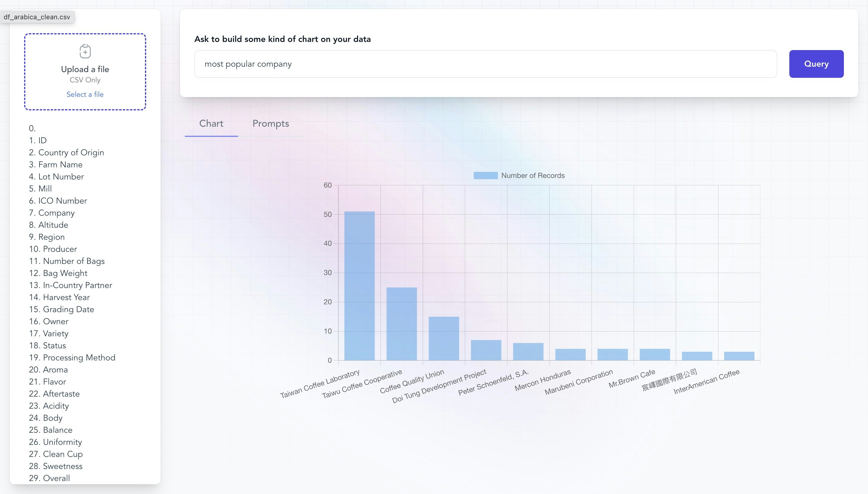Select the Company column in list

click(x=56, y=213)
